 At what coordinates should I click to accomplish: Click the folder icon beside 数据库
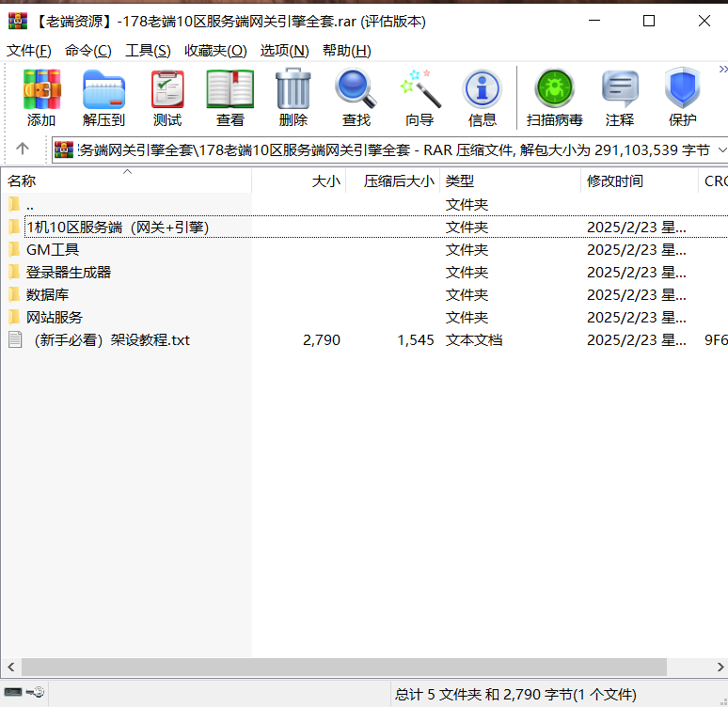[x=14, y=295]
